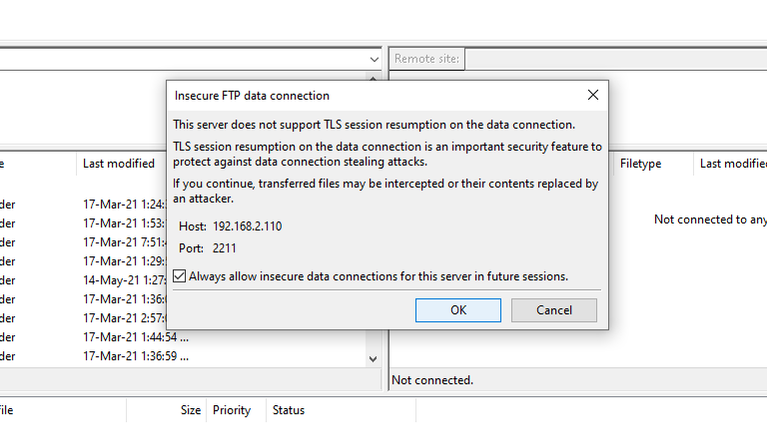Click the local file list scroll-down arrow
This screenshot has height=439, width=767.
[x=373, y=358]
